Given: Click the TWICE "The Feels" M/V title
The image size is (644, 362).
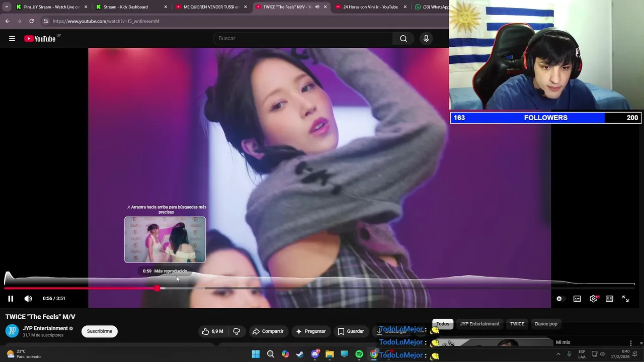Looking at the screenshot, I should [x=40, y=317].
